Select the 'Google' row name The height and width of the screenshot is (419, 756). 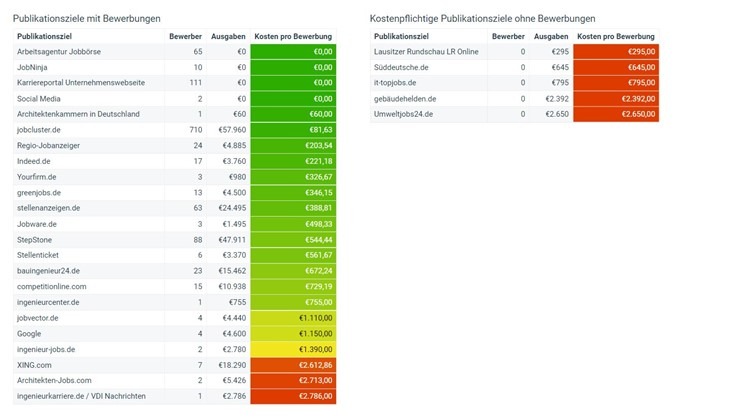tap(29, 334)
